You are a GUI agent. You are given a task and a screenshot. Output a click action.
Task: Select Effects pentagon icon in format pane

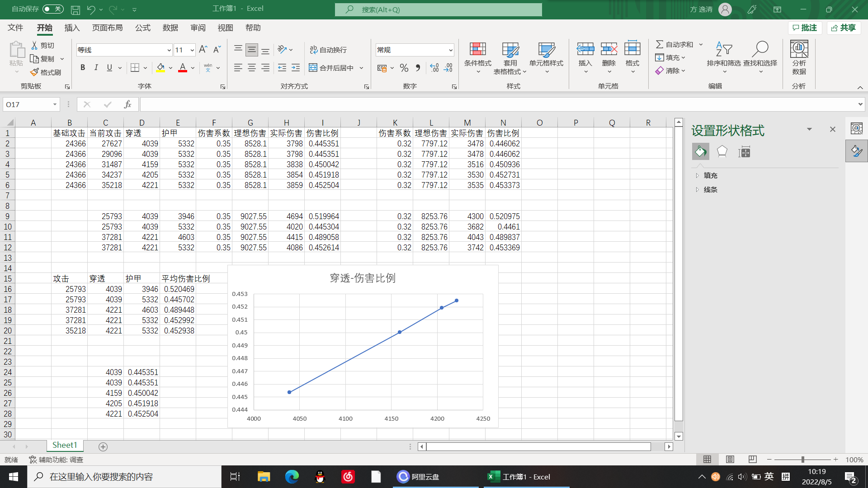tap(722, 152)
